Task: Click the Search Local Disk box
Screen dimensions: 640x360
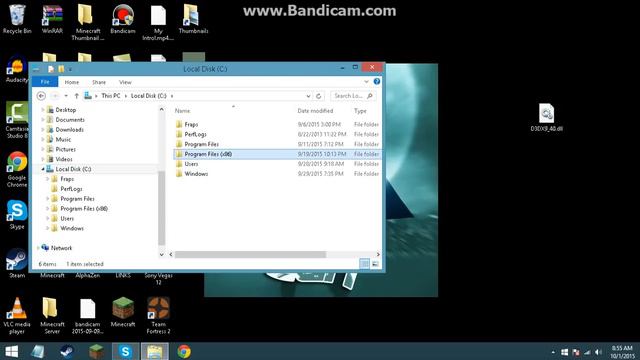Action: click(x=353, y=96)
